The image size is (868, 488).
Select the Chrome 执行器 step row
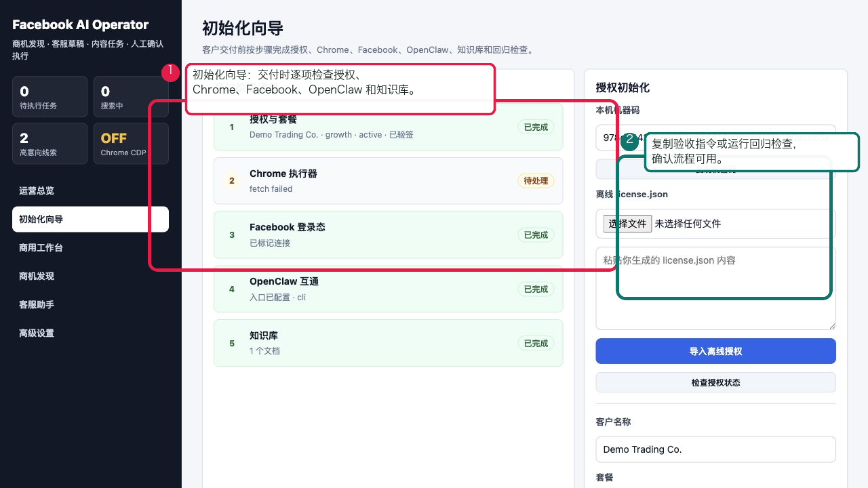pos(388,181)
